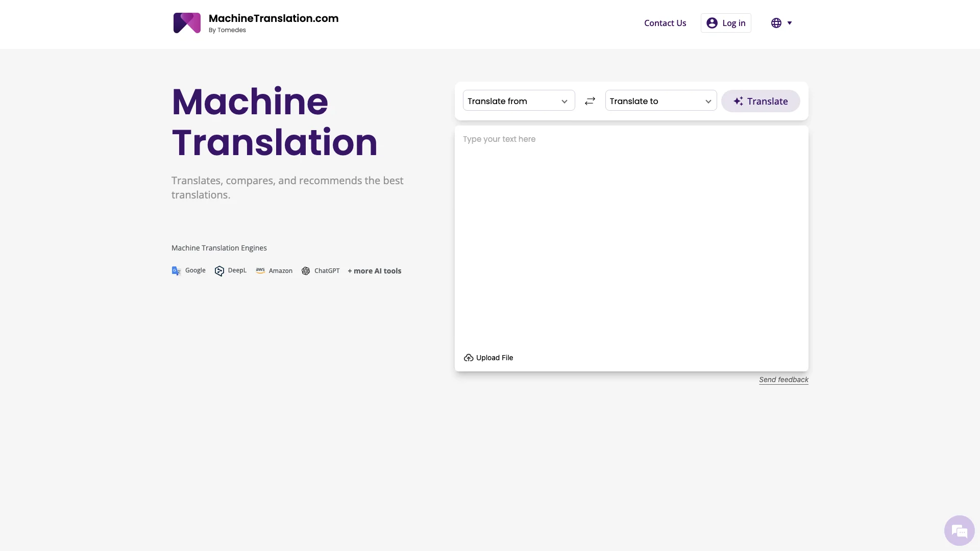
Task: Click the swap/reverse translation direction icon
Action: click(x=590, y=101)
